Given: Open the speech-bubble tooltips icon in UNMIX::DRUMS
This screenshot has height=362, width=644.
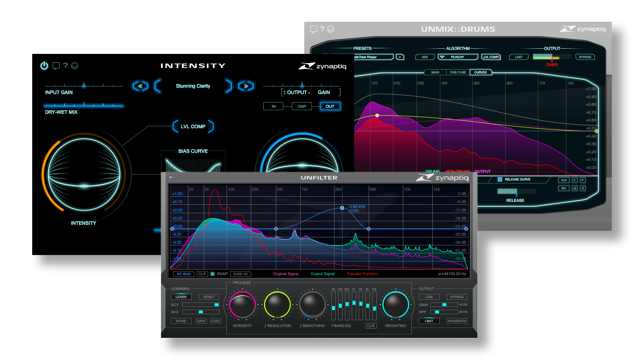Looking at the screenshot, I should click(x=314, y=29).
